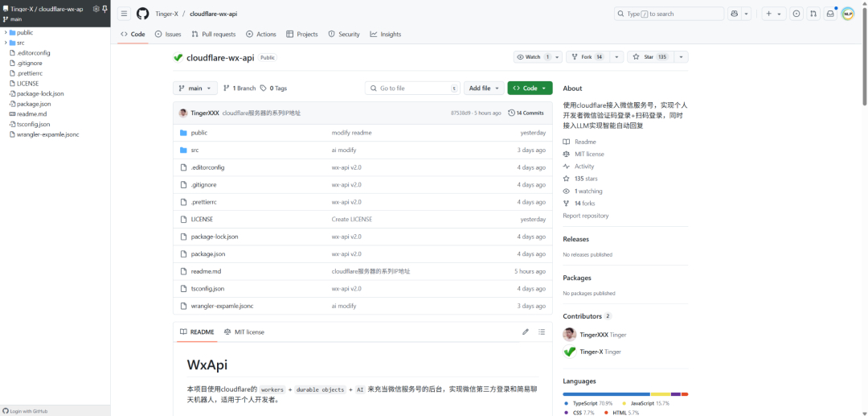
Task: Go to GitHub homepage logo
Action: [x=143, y=14]
